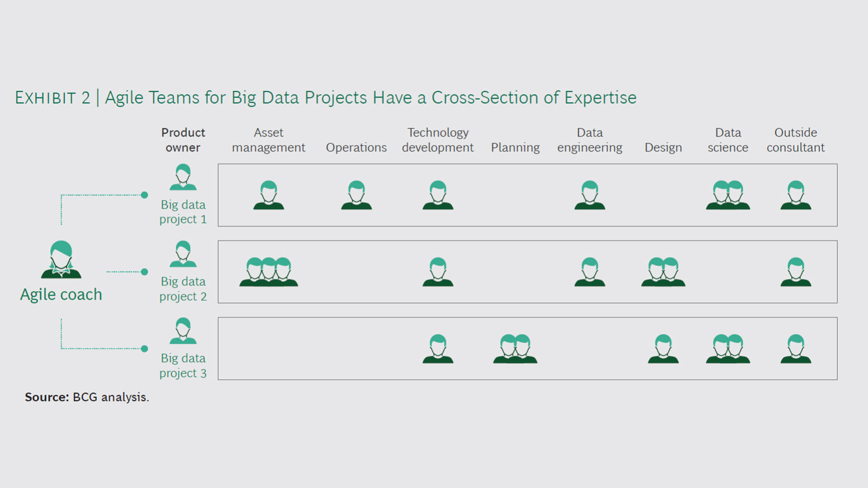This screenshot has height=488, width=868.
Task: Click the Big data project 3 owner icon
Action: tap(183, 331)
